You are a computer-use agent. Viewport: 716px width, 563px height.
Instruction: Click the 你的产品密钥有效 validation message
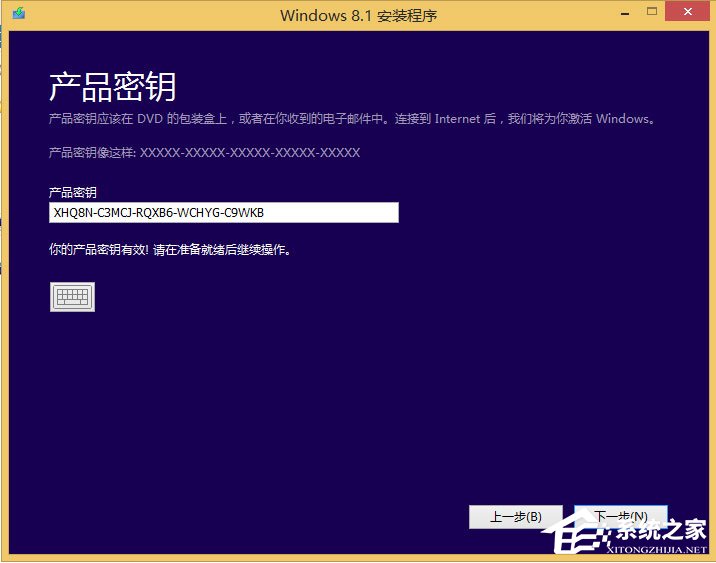point(170,250)
